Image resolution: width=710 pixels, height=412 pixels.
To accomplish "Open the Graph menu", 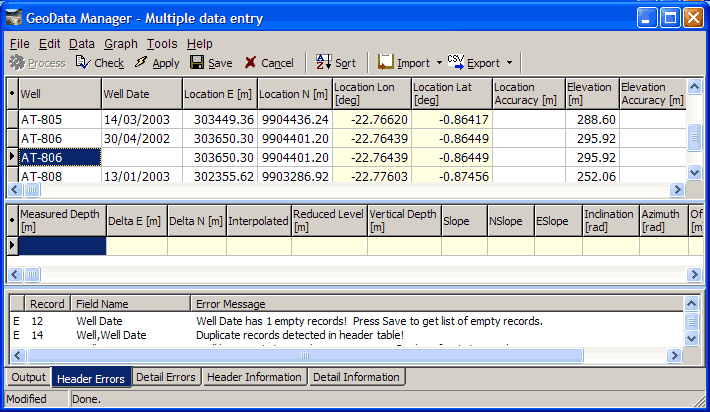I will (x=120, y=44).
